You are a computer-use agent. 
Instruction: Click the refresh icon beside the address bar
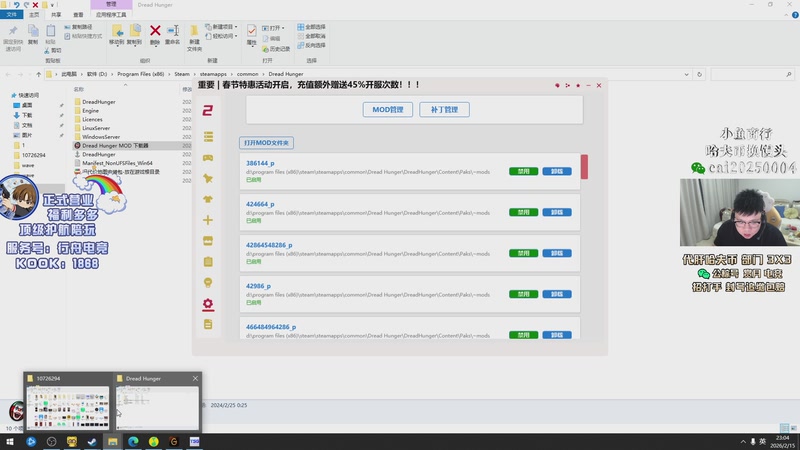699,74
